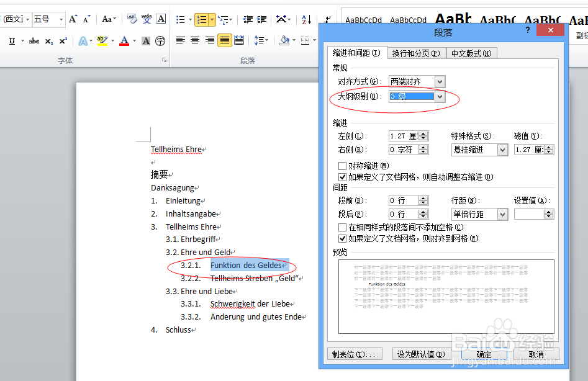The height and width of the screenshot is (381, 588).
Task: Click the Superscript icon
Action: pyautogui.click(x=62, y=40)
